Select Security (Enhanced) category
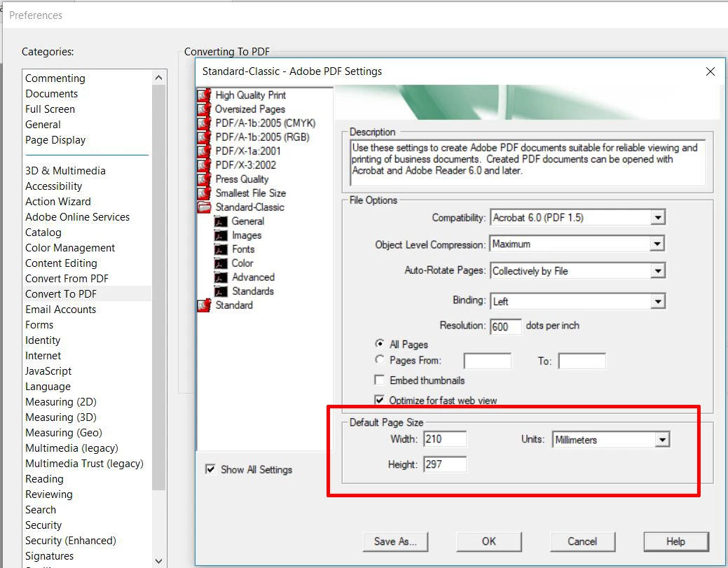728x568 pixels. click(71, 541)
